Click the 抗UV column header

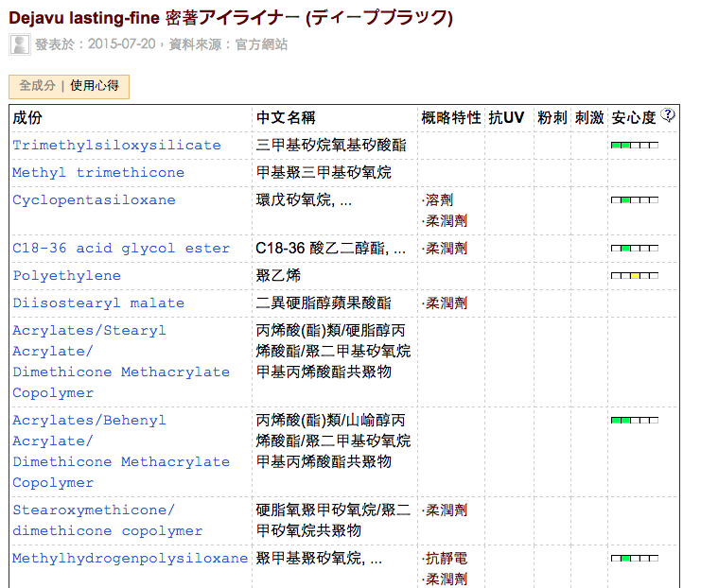coord(506,118)
